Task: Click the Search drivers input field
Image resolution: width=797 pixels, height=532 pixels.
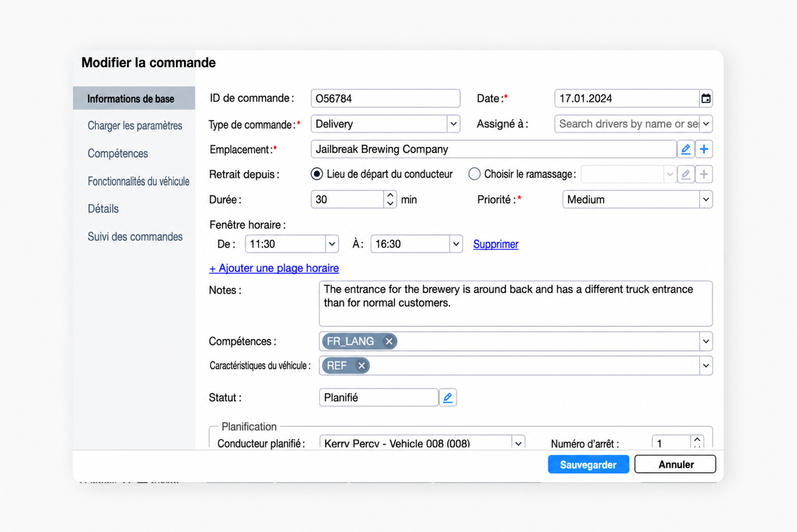Action: coord(627,124)
